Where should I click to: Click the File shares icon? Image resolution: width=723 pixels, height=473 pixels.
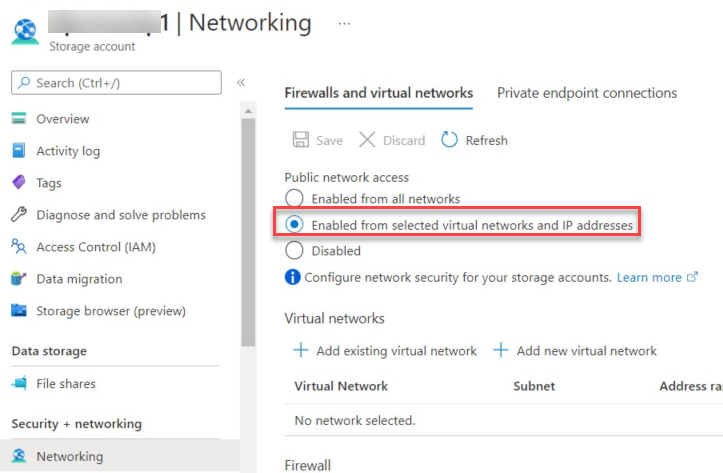19,383
